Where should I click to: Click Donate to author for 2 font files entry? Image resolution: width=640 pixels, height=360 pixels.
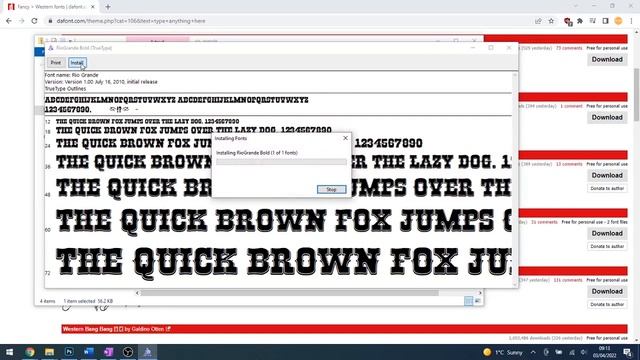click(607, 246)
